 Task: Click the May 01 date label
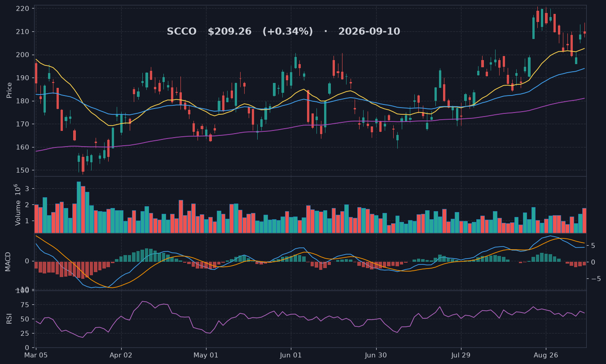tap(206, 355)
